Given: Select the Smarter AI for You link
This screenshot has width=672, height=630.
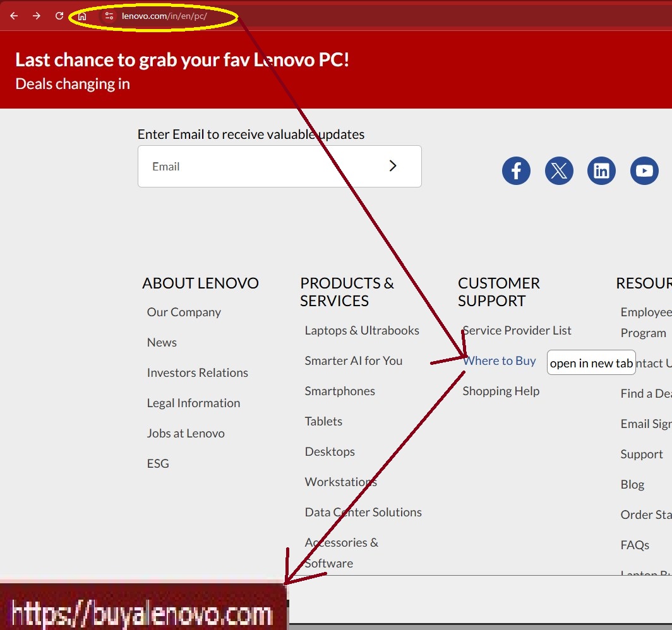Looking at the screenshot, I should click(353, 361).
